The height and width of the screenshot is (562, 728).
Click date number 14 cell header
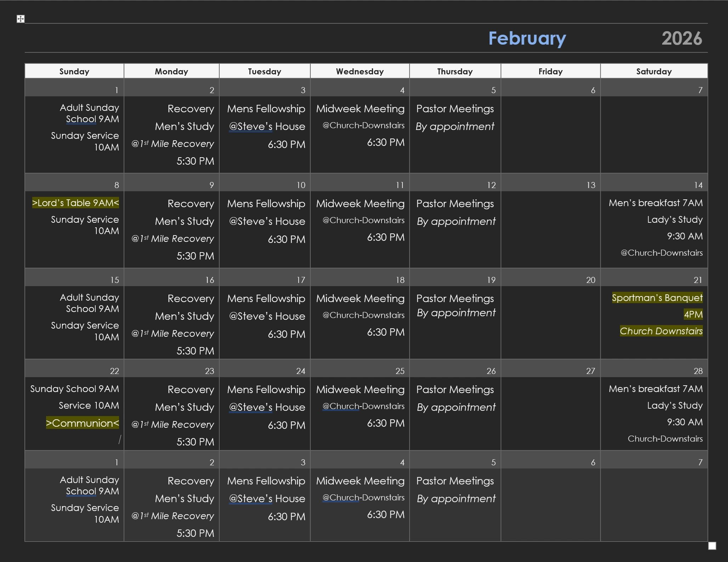click(698, 185)
